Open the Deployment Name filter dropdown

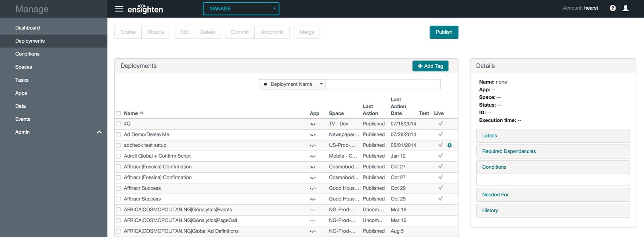coord(292,84)
